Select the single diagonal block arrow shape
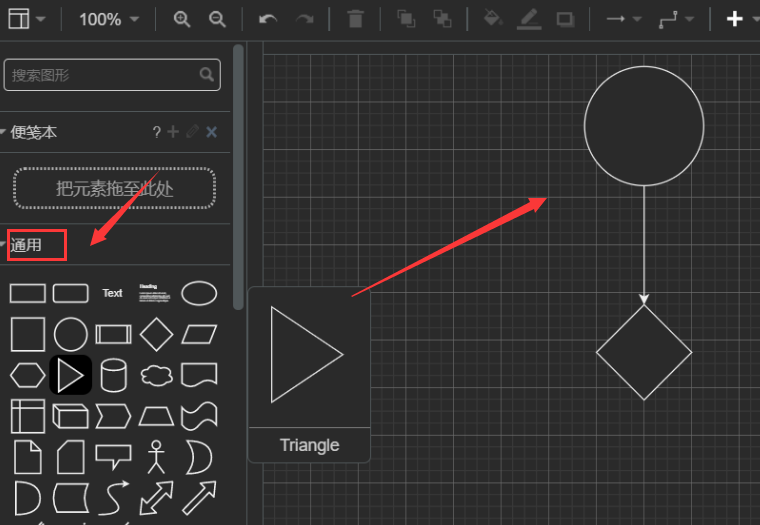Screen dimensions: 760x525 coord(199,498)
